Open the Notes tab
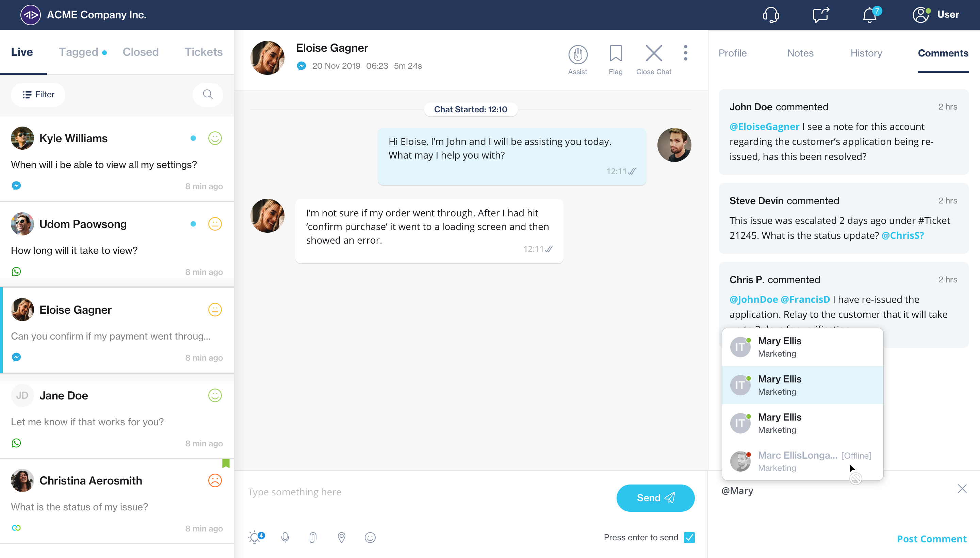Viewport: 980px width, 558px height. click(x=800, y=53)
